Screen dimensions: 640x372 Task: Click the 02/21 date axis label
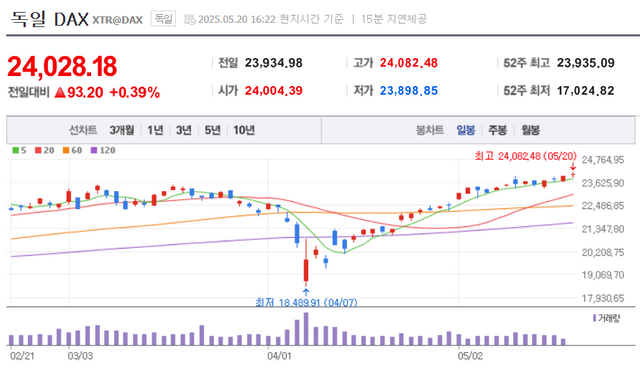(22, 356)
